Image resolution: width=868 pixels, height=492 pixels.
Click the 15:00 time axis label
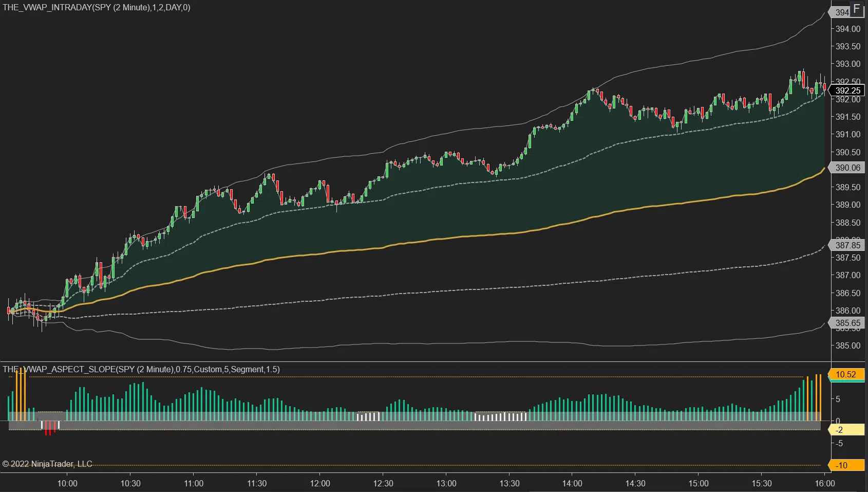tap(699, 483)
